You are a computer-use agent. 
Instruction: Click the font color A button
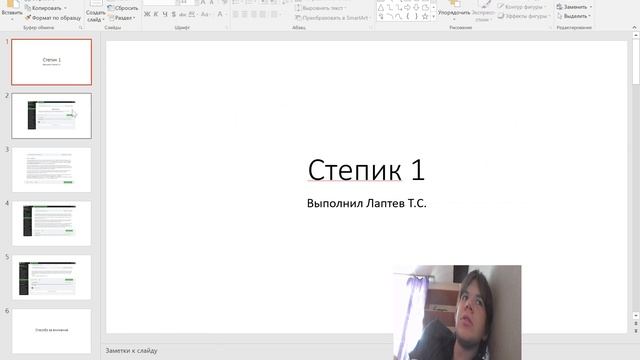(220, 14)
